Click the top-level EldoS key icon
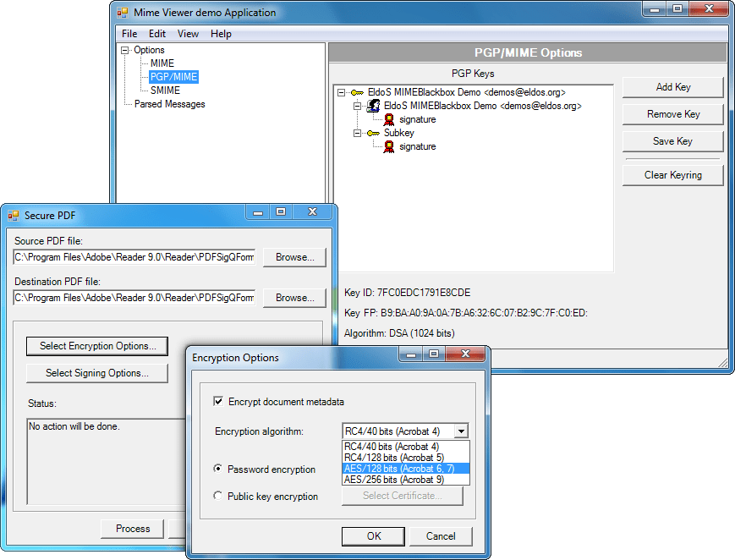This screenshot has width=735, height=560. pos(357,92)
